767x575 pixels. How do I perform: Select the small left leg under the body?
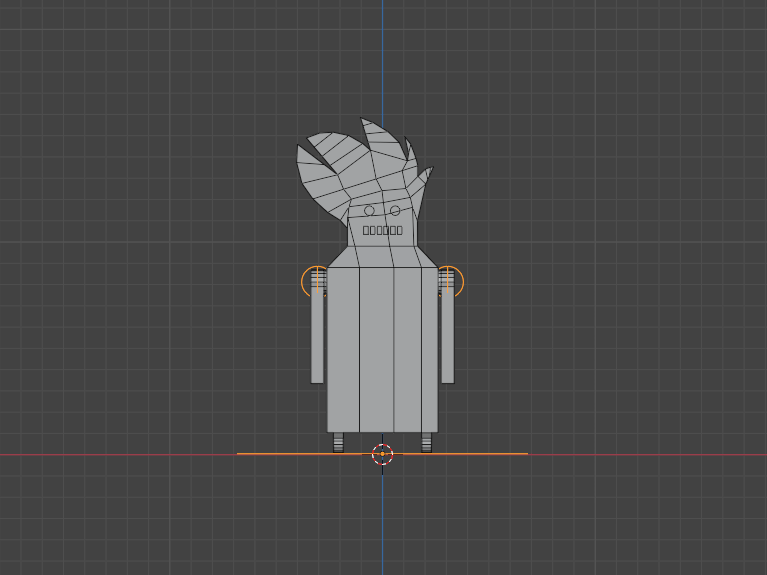click(x=338, y=441)
